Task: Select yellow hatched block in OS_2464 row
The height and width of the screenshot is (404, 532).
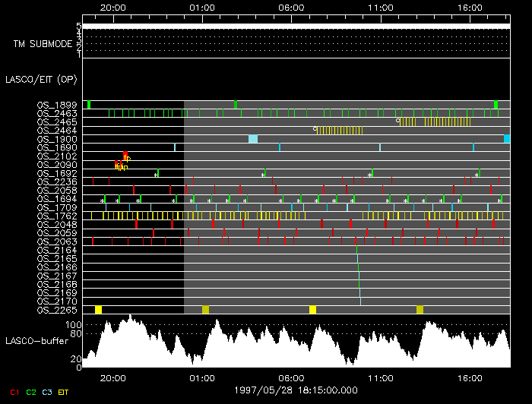Action: click(x=346, y=130)
